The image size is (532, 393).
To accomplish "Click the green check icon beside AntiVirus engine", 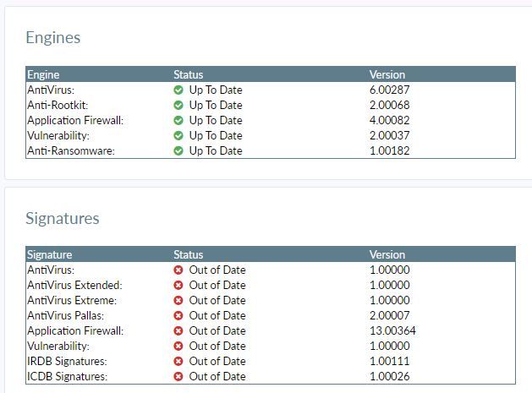I will [178, 90].
